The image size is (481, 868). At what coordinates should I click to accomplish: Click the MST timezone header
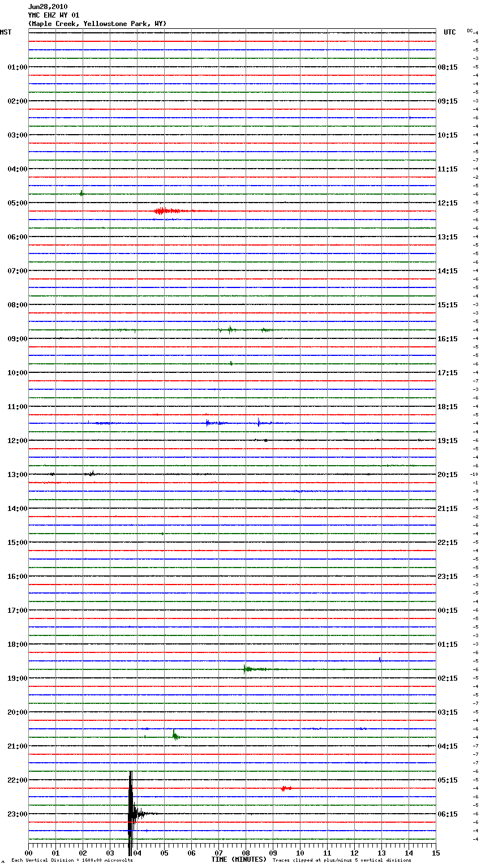[6, 32]
